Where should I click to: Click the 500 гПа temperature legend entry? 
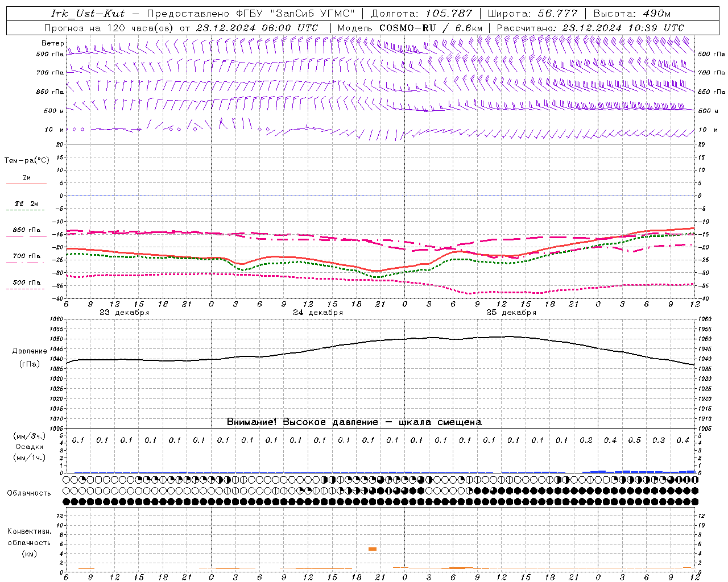point(26,282)
